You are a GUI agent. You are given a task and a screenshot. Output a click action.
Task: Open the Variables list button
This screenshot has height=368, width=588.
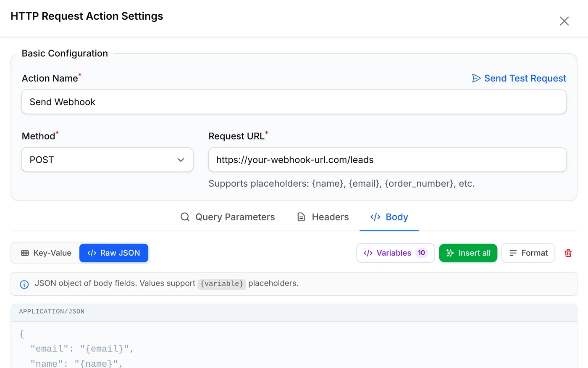point(395,253)
